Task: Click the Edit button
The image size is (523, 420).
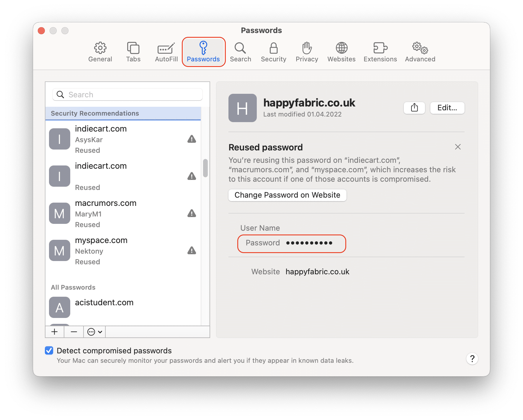Action: pos(447,108)
